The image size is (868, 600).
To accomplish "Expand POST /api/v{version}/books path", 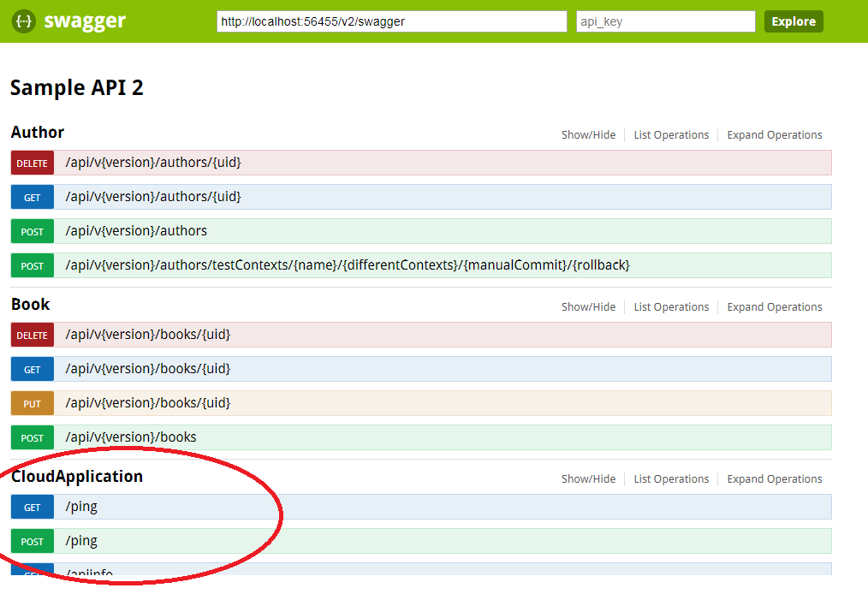I will tap(131, 438).
